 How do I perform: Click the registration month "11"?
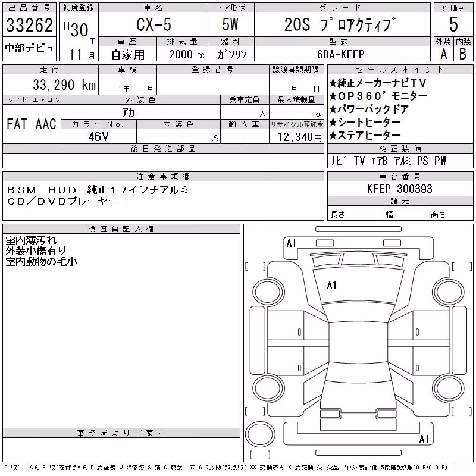pos(76,54)
